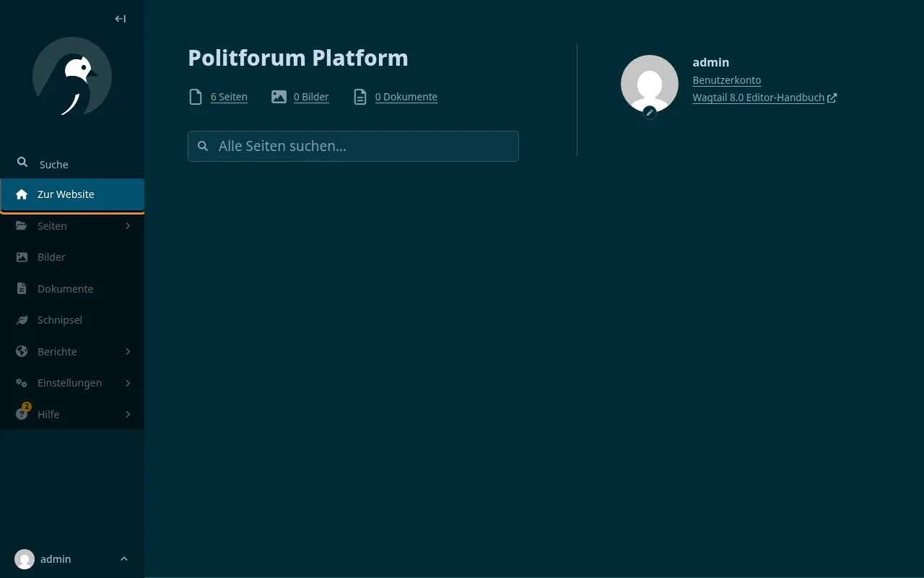Image resolution: width=924 pixels, height=578 pixels.
Task: Click the search icon inside the search field
Action: point(204,146)
